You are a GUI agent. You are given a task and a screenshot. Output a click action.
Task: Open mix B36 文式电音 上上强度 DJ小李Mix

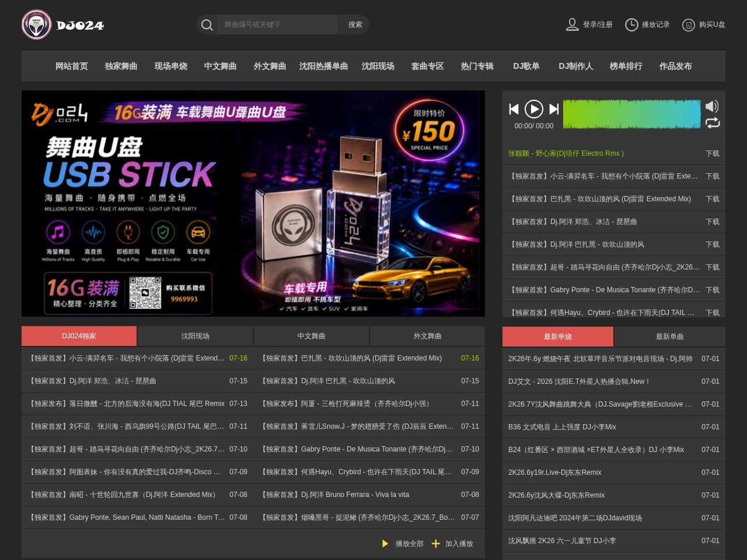tap(562, 427)
